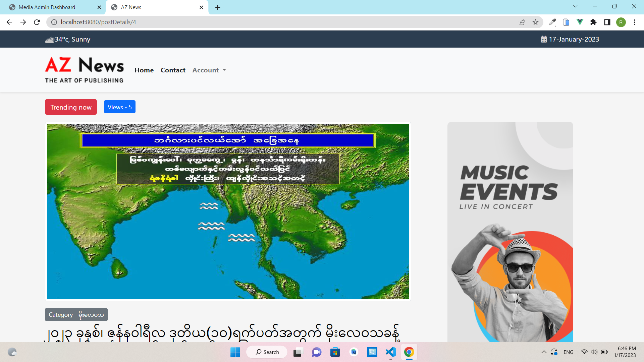This screenshot has width=644, height=362.
Task: Open the color picker eyedropper extension
Action: [x=552, y=22]
